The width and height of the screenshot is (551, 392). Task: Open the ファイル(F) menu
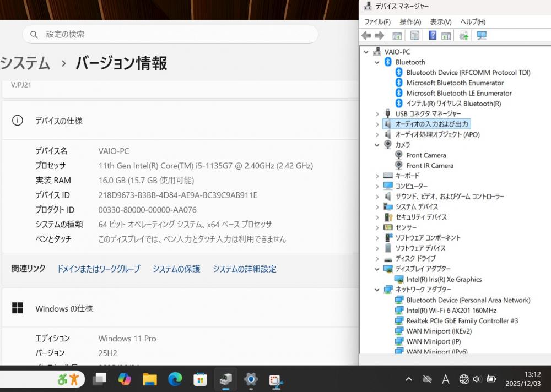(377, 22)
